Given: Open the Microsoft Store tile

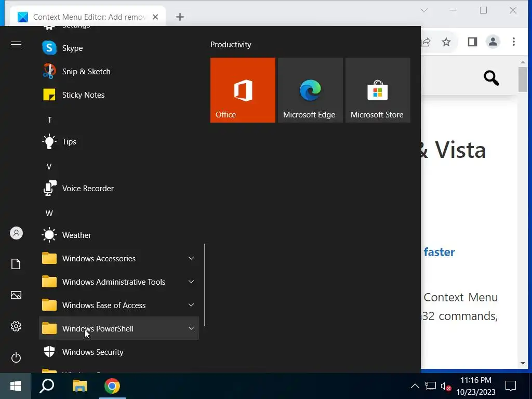Looking at the screenshot, I should click(378, 90).
